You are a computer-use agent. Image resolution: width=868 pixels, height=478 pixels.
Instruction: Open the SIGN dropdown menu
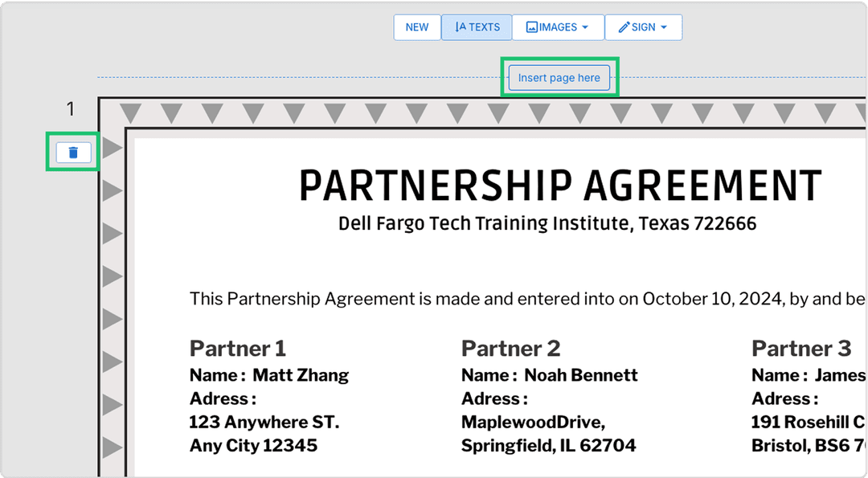643,27
